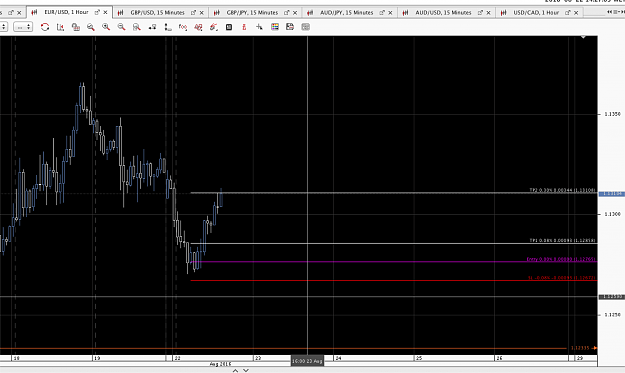Open the colorful chart theme icon

(275, 27)
